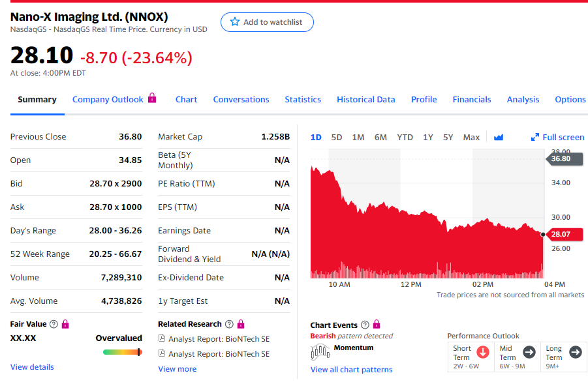Select the YTD chart range
This screenshot has width=588, height=386.
click(x=405, y=137)
